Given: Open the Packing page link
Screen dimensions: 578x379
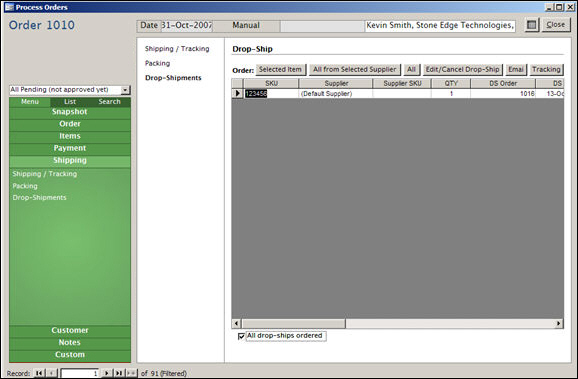Looking at the screenshot, I should point(157,63).
